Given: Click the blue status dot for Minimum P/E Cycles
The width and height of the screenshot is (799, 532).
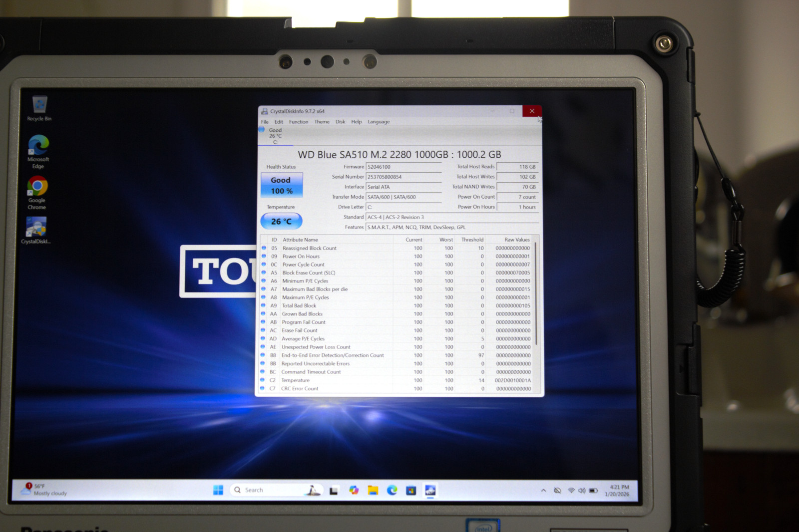Looking at the screenshot, I should (x=264, y=280).
